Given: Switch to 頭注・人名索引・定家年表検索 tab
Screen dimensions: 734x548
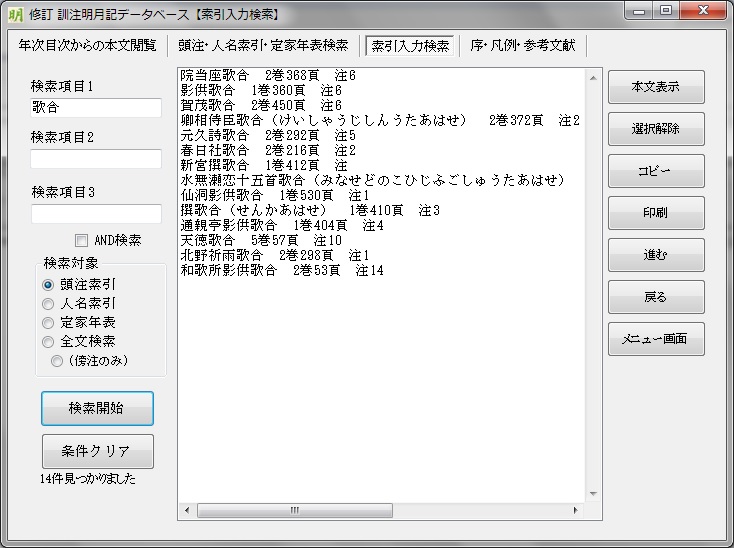Looking at the screenshot, I should [x=263, y=45].
